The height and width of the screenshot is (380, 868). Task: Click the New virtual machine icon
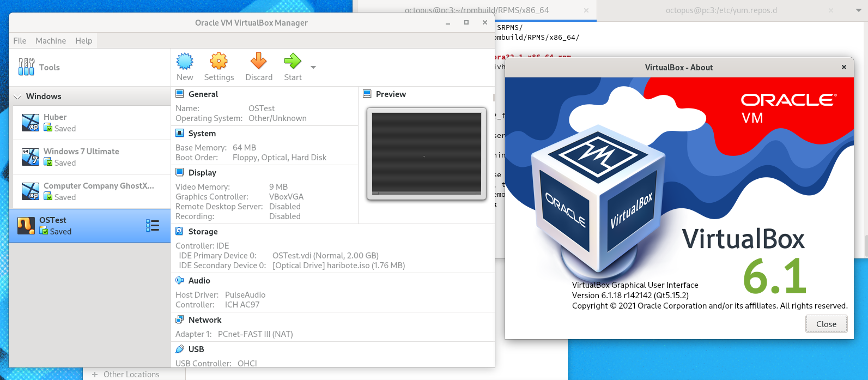pyautogui.click(x=185, y=61)
